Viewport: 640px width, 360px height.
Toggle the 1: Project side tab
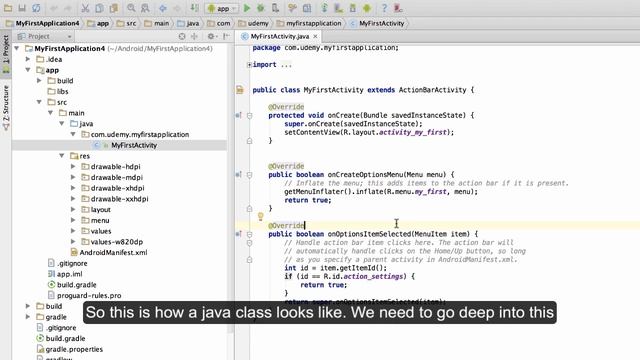click(x=6, y=53)
